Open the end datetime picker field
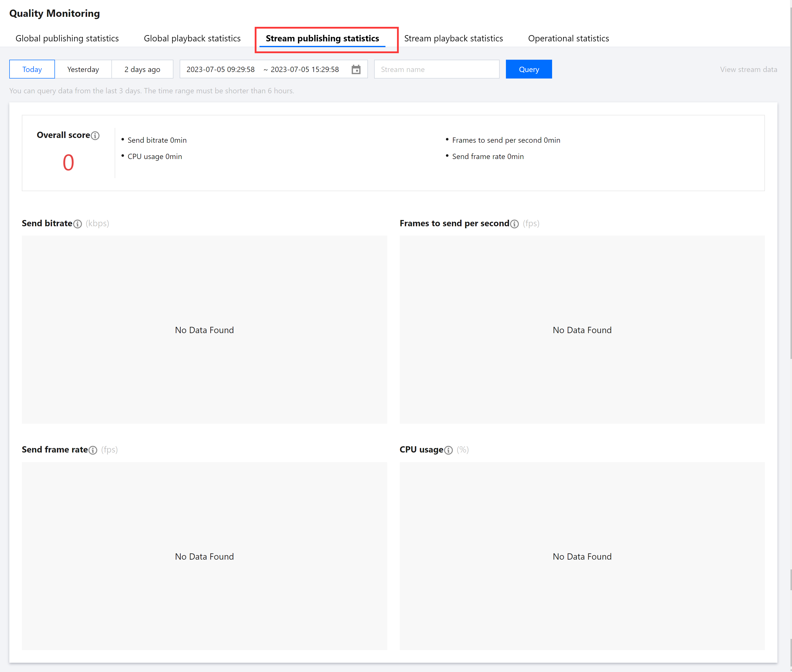 (x=304, y=69)
